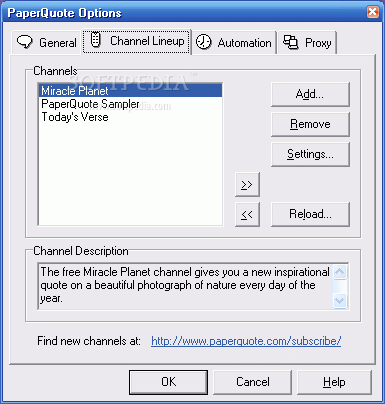Remove the selected channel

(310, 124)
